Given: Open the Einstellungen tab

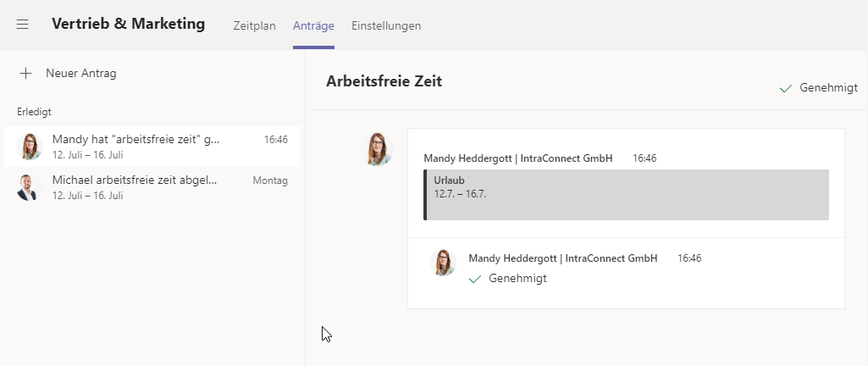Looking at the screenshot, I should click(386, 25).
